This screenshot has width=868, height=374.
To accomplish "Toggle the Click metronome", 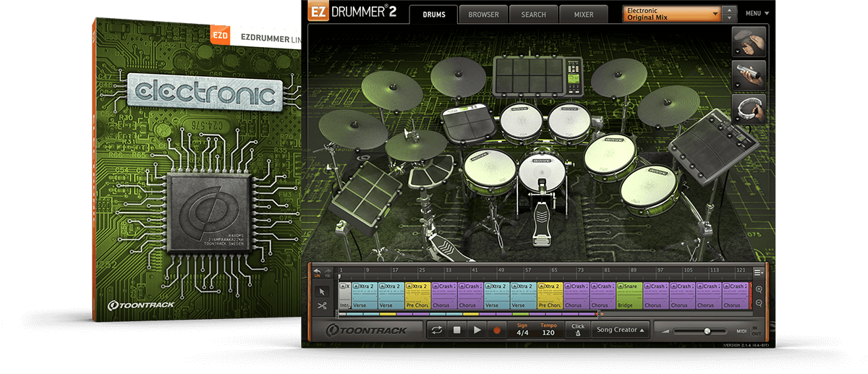I will [577, 330].
